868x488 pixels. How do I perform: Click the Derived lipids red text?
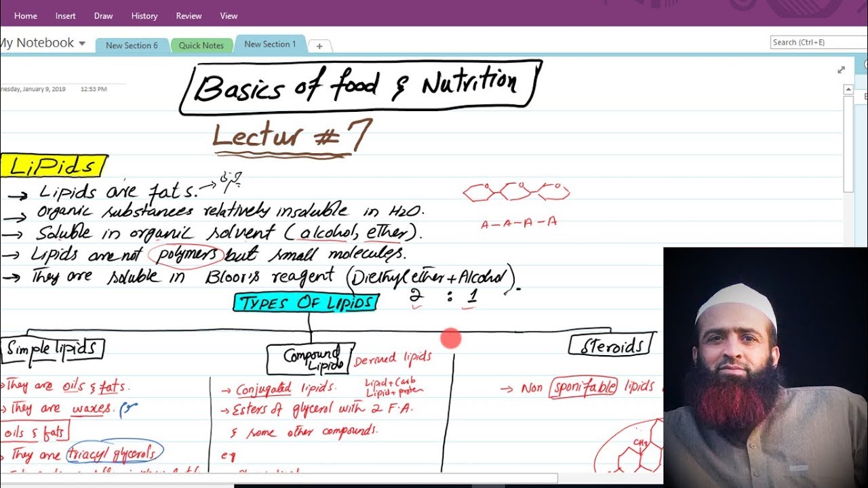click(x=393, y=359)
